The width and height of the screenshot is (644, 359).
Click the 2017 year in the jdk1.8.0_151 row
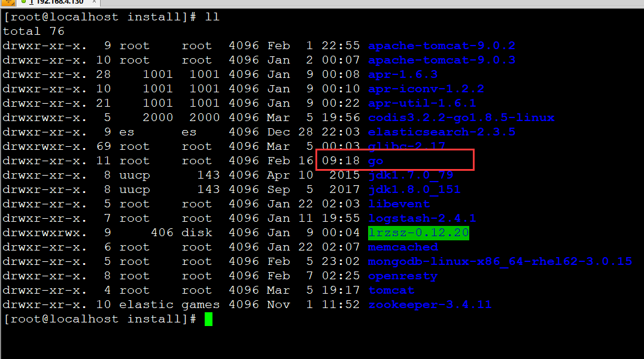[344, 189]
